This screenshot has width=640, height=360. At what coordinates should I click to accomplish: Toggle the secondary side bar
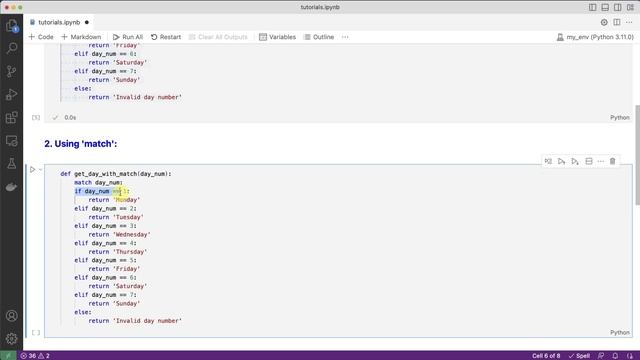(618, 7)
